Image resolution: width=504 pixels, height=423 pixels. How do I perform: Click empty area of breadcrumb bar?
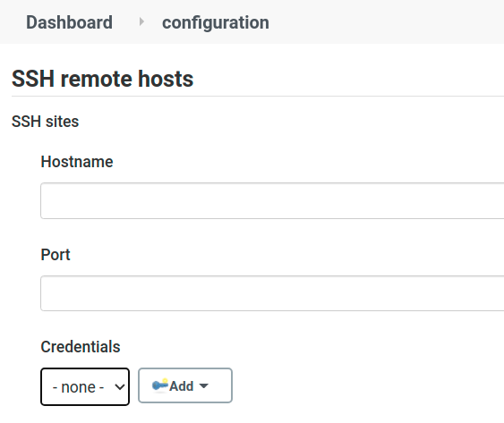click(x=386, y=21)
